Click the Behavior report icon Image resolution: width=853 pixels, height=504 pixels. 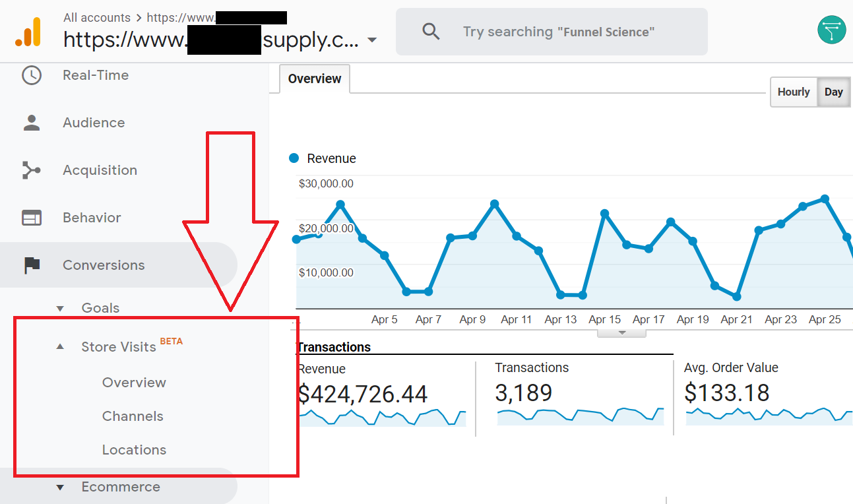click(x=31, y=217)
